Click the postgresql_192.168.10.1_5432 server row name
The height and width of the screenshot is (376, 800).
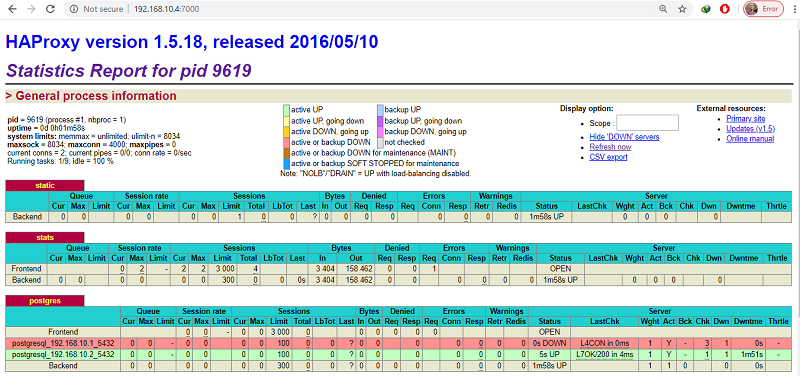click(63, 343)
